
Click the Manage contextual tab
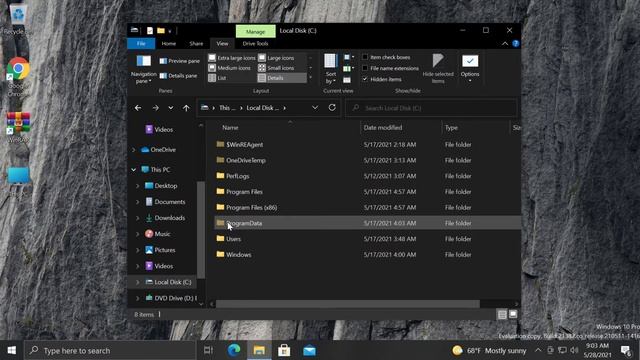[x=256, y=31]
